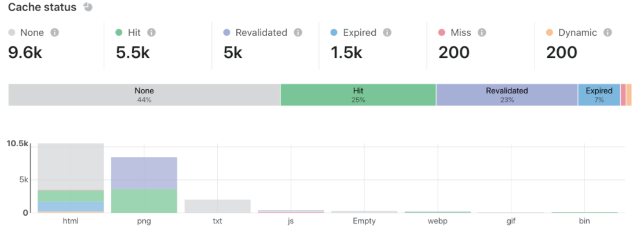644x239 pixels.
Task: Open the info icon next to Miss
Action: [482, 32]
